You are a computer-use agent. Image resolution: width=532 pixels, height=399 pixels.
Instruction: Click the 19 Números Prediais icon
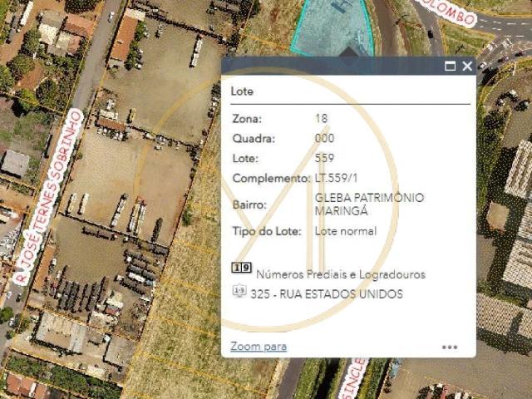click(241, 268)
